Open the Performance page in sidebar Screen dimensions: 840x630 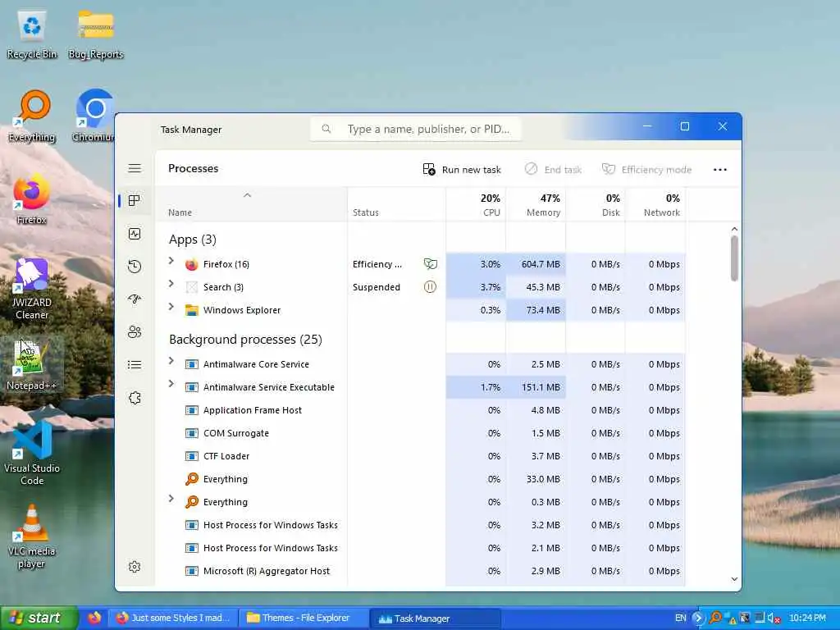(135, 234)
